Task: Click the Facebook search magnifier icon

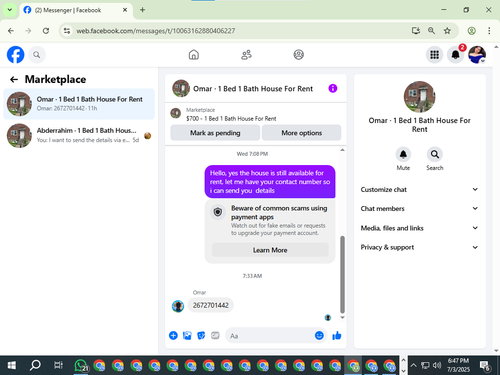Action: [37, 55]
